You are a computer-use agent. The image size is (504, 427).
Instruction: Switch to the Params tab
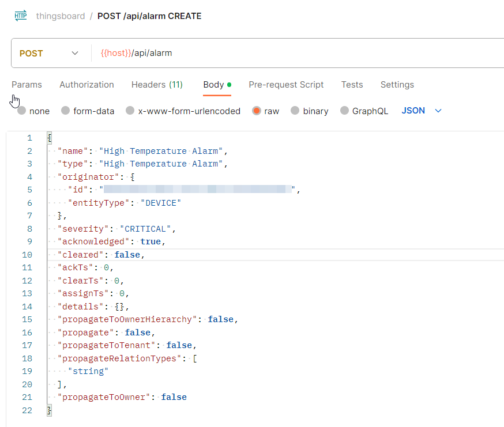[x=27, y=85]
